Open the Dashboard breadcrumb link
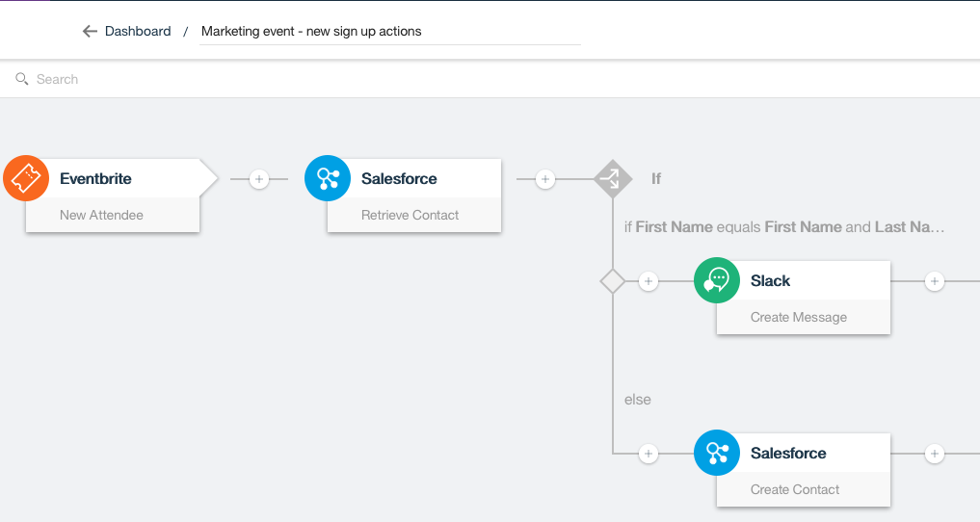This screenshot has width=980, height=522. click(138, 31)
